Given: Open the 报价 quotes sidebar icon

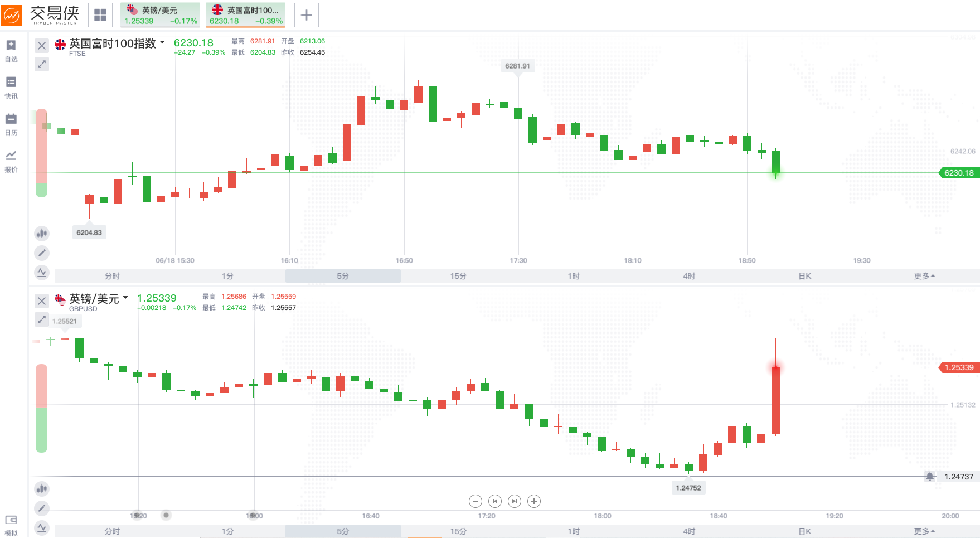Looking at the screenshot, I should (11, 161).
